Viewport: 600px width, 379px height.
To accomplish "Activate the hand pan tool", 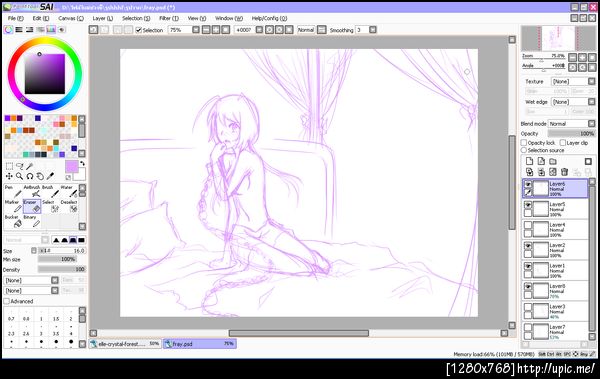I will [40, 176].
